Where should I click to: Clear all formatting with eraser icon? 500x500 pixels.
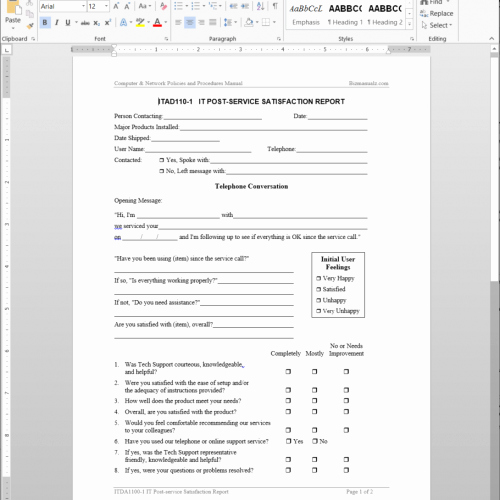163,6
